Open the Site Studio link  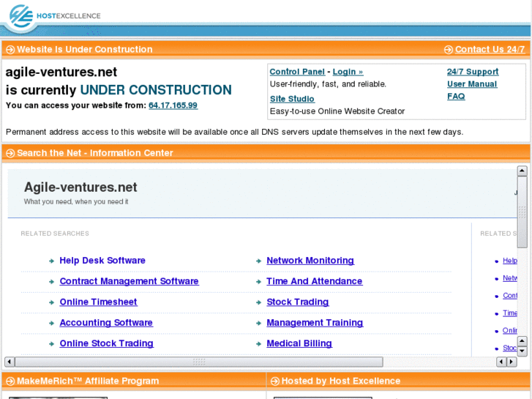point(292,99)
